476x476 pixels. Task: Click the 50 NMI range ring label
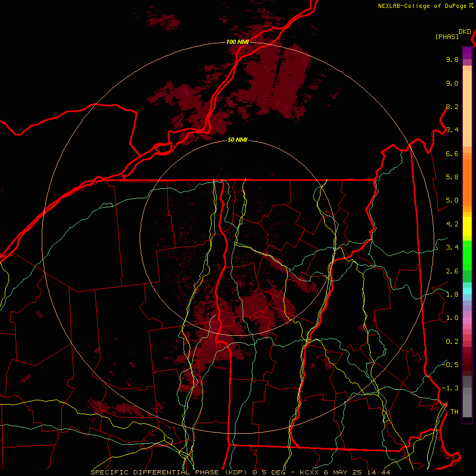237,140
